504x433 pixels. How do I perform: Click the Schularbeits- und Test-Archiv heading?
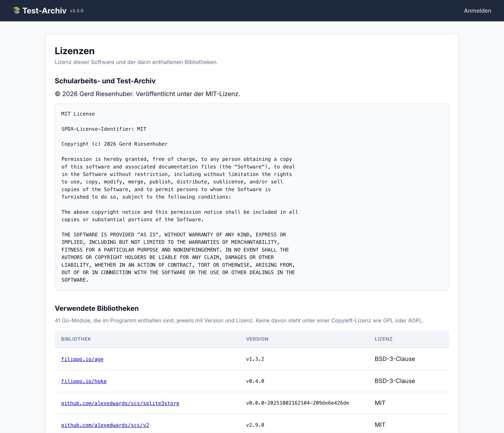click(x=105, y=81)
